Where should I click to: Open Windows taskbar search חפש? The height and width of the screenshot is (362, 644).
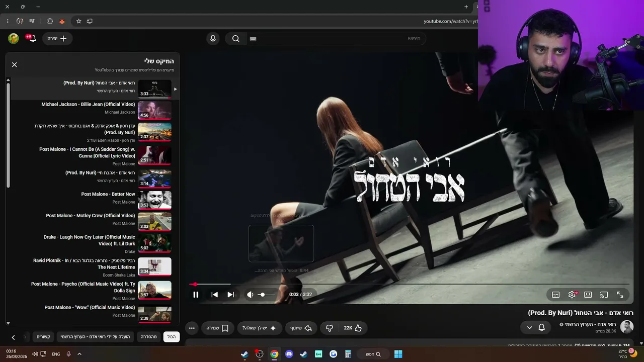(373, 354)
